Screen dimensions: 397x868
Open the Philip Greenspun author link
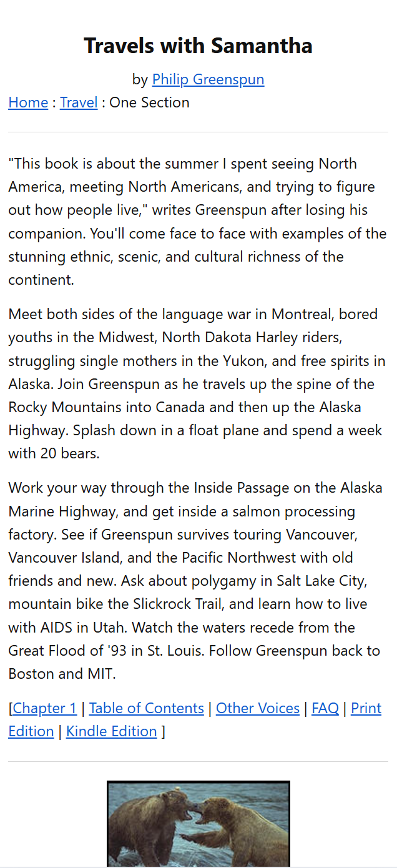click(x=208, y=79)
